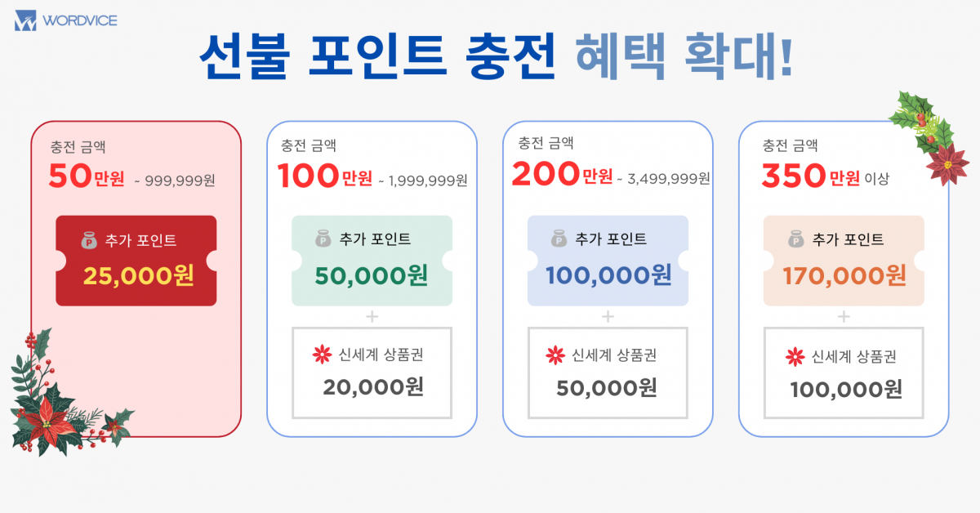Select the blue 100,000원 bonus point coupon
980x513 pixels.
click(x=608, y=261)
